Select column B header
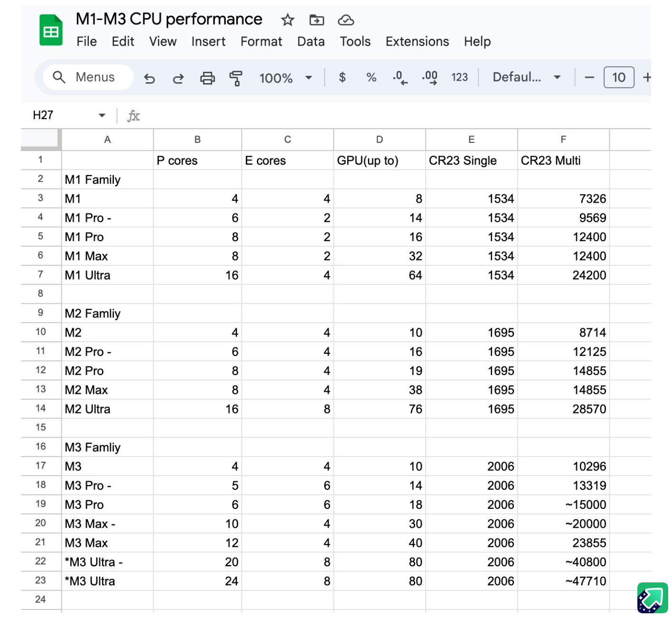This screenshot has height=618, width=672. [x=197, y=140]
